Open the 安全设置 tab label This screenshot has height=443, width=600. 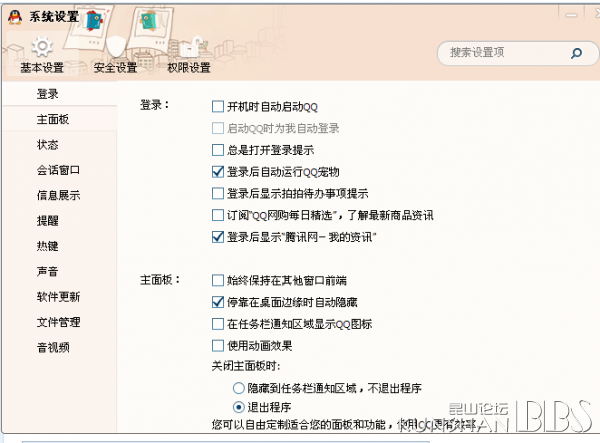(115, 68)
